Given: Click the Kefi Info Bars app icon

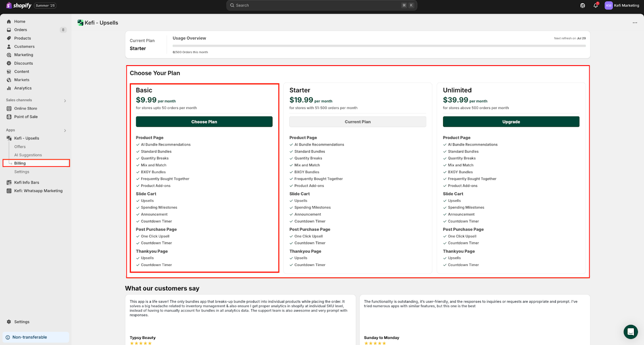Looking at the screenshot, I should [9, 182].
